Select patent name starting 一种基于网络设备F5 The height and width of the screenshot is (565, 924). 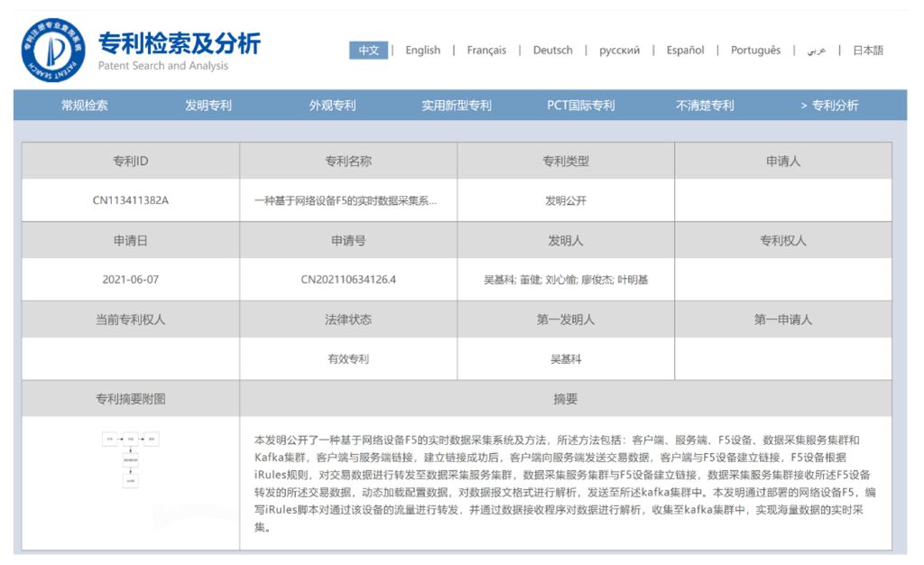pyautogui.click(x=346, y=200)
